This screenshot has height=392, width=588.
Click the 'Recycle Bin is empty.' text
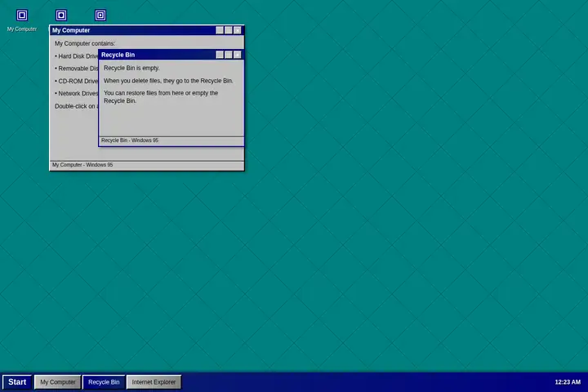point(131,68)
